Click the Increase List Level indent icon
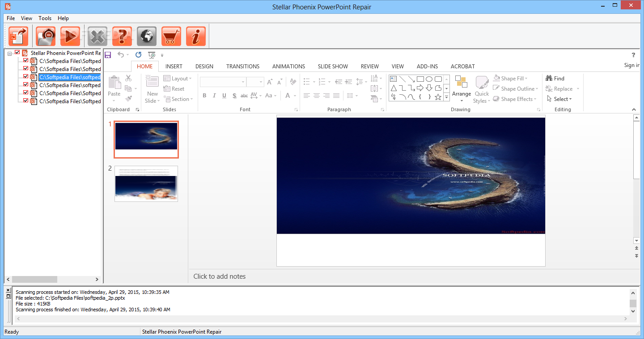Screen dimensions: 644x339 (x=348, y=82)
